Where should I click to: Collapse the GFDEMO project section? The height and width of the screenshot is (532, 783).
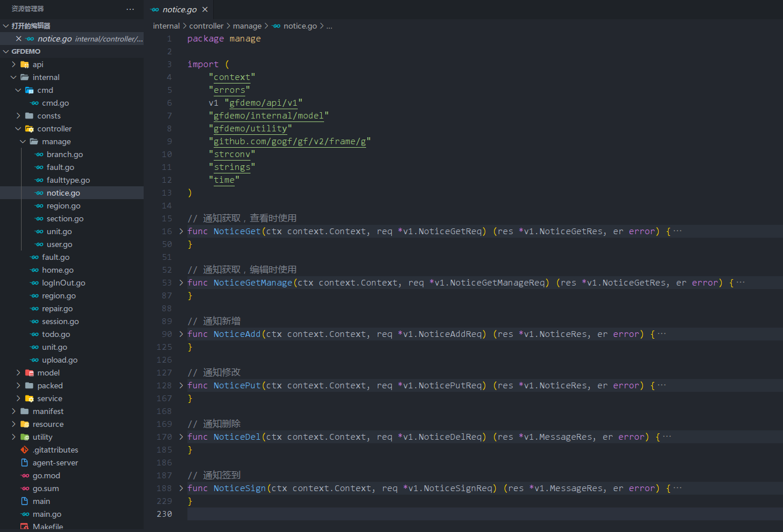point(6,51)
